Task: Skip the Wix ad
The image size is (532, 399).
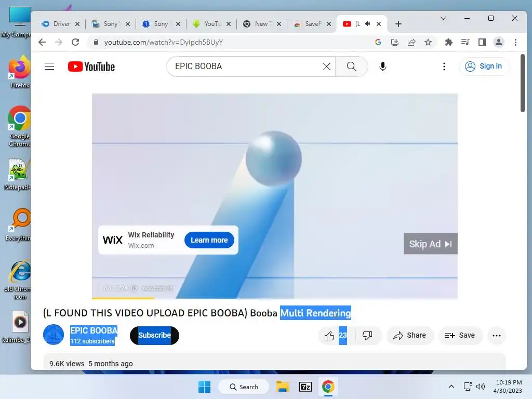Action: [x=431, y=244]
